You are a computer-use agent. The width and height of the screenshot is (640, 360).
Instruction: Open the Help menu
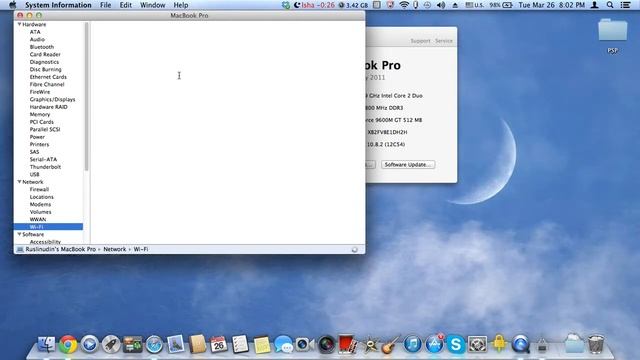pos(181,5)
